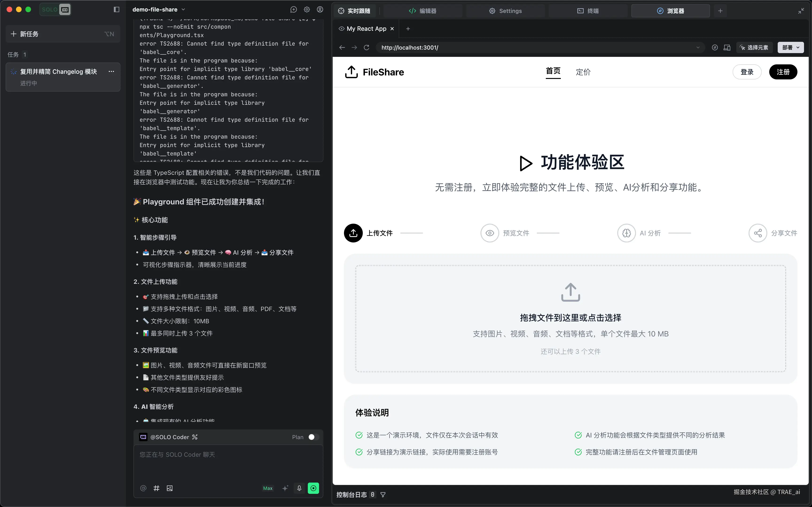
Task: Open new chat icon in header
Action: [293, 9]
